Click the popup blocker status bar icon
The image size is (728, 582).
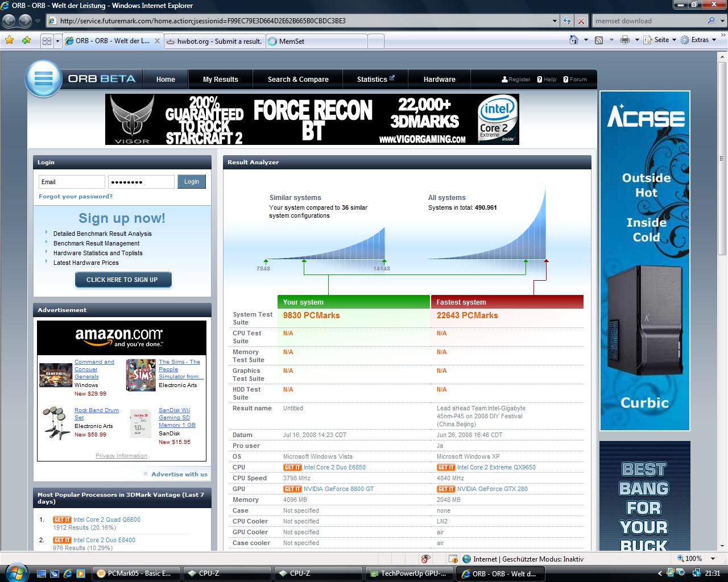pos(425,559)
